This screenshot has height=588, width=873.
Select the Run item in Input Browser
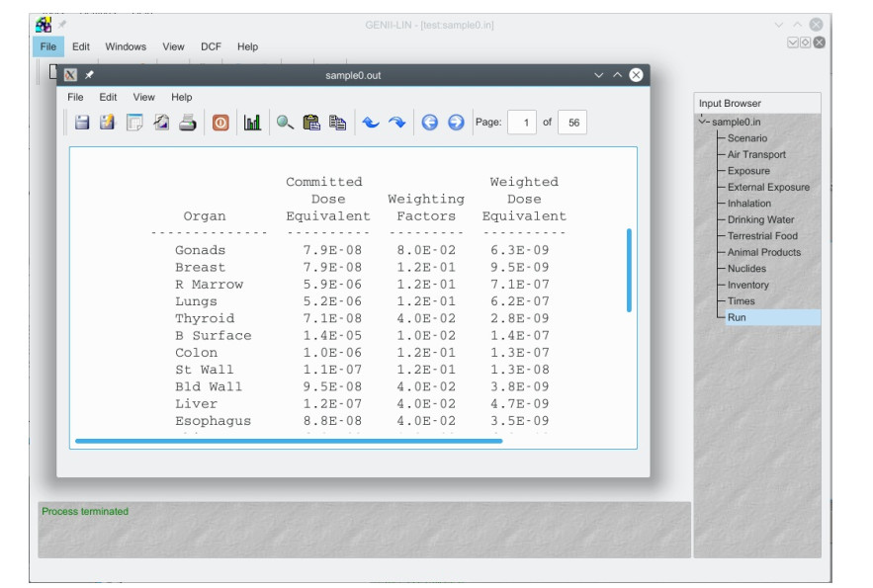(737, 317)
